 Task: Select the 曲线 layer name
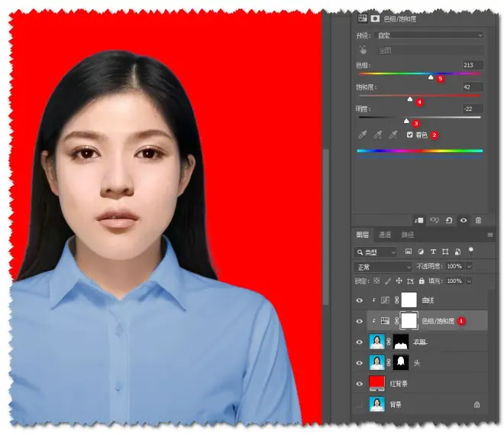(428, 300)
